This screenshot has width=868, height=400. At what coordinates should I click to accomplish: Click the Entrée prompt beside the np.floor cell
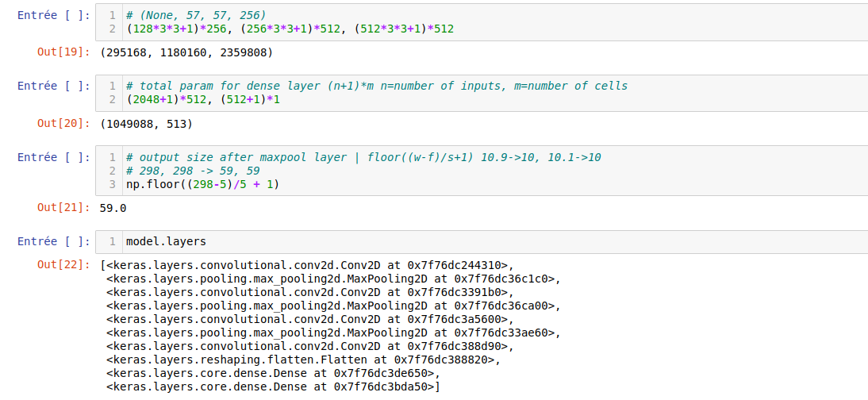tap(54, 157)
